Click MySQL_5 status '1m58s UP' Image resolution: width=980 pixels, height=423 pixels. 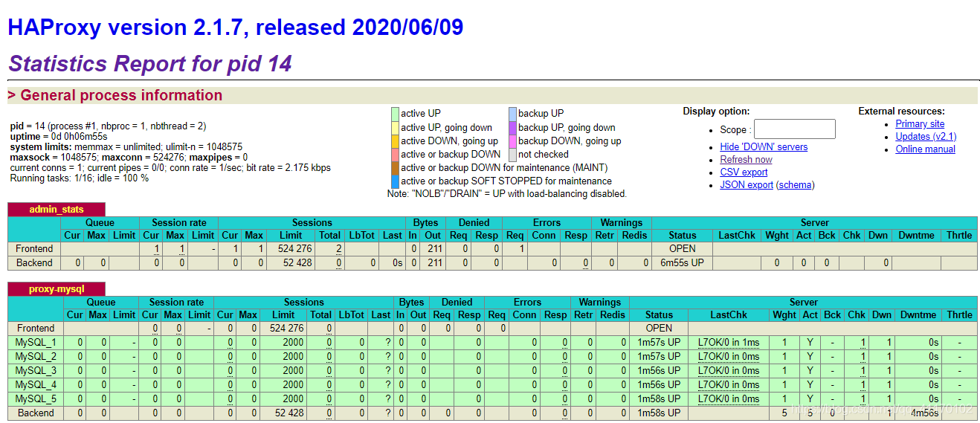coord(659,398)
